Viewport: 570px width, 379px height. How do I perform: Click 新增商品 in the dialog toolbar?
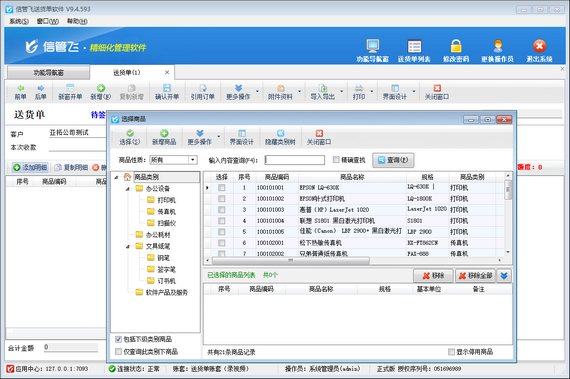[164, 137]
